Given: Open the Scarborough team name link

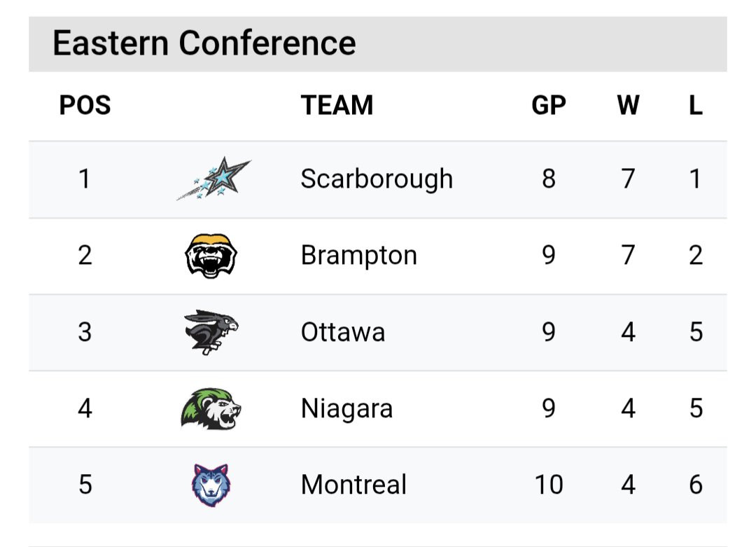Looking at the screenshot, I should coord(377,179).
